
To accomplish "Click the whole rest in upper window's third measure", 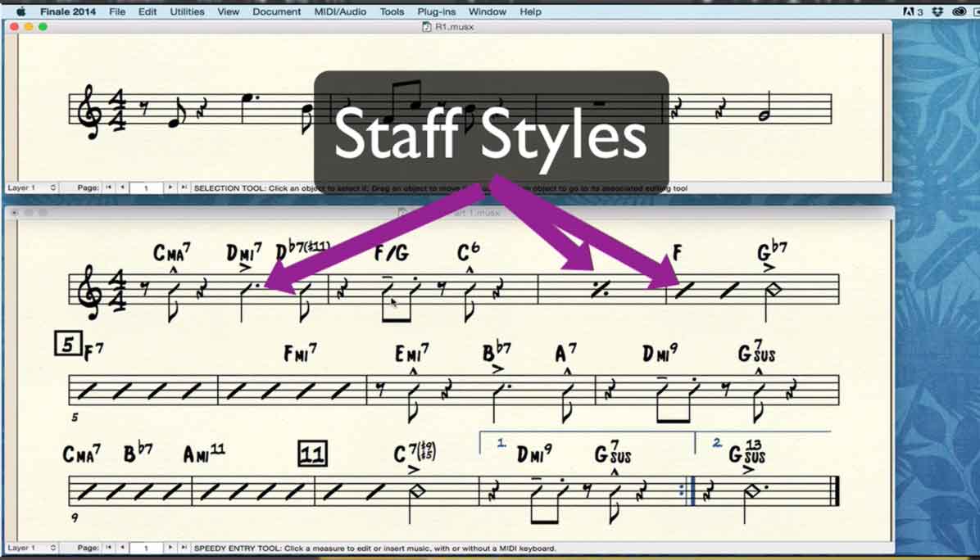I will 599,106.
